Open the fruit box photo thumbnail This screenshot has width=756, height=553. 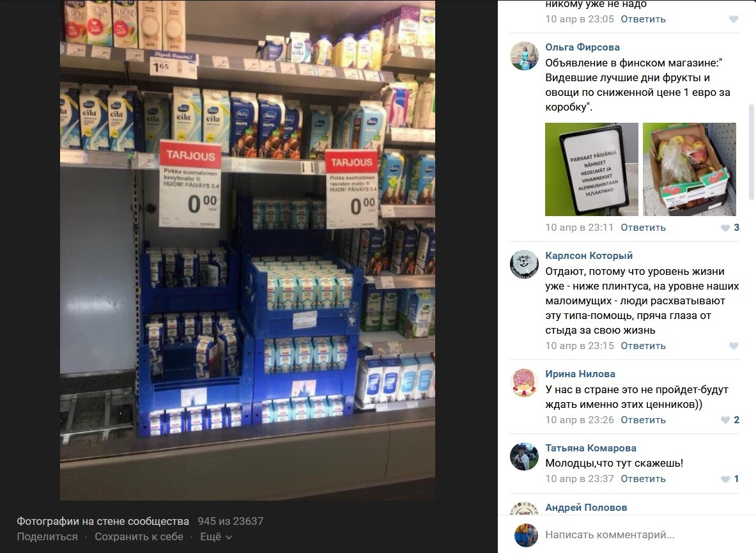pos(690,169)
